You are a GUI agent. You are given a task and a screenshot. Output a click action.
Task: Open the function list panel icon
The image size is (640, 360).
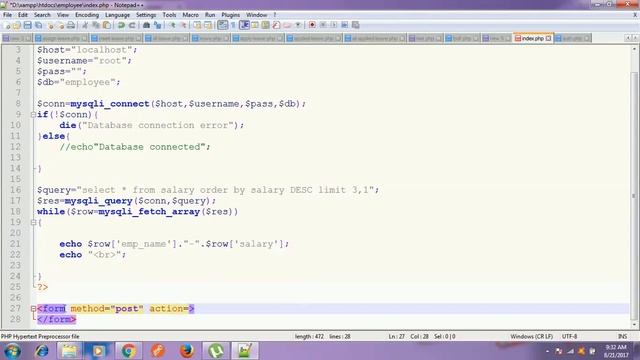276,25
